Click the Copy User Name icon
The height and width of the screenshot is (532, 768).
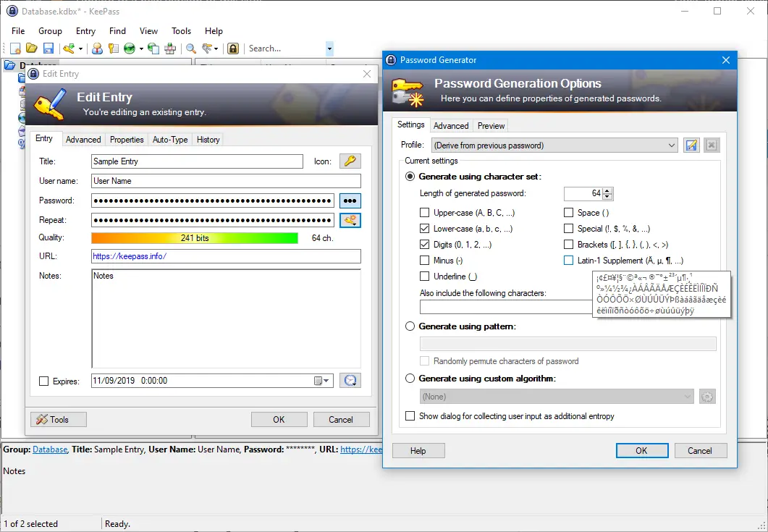[x=98, y=48]
